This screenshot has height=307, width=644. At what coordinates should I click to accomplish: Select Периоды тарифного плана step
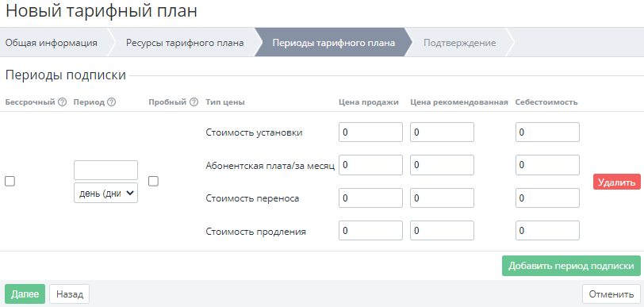pyautogui.click(x=333, y=43)
